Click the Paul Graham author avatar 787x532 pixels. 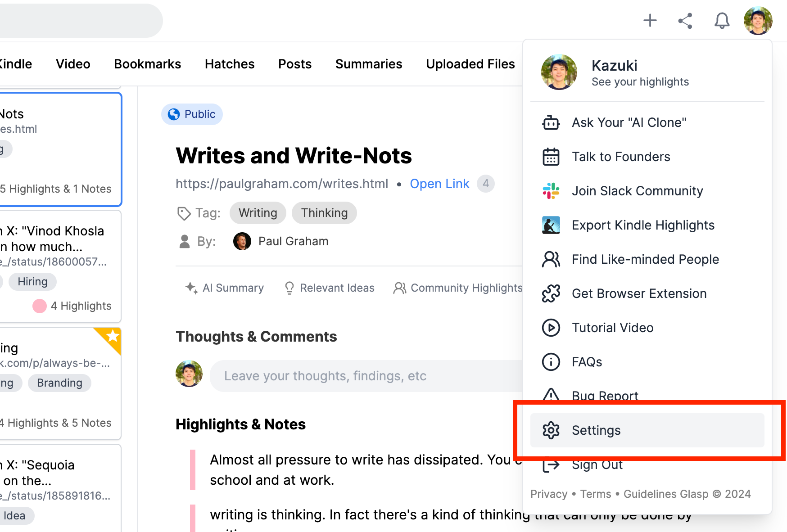pyautogui.click(x=242, y=241)
